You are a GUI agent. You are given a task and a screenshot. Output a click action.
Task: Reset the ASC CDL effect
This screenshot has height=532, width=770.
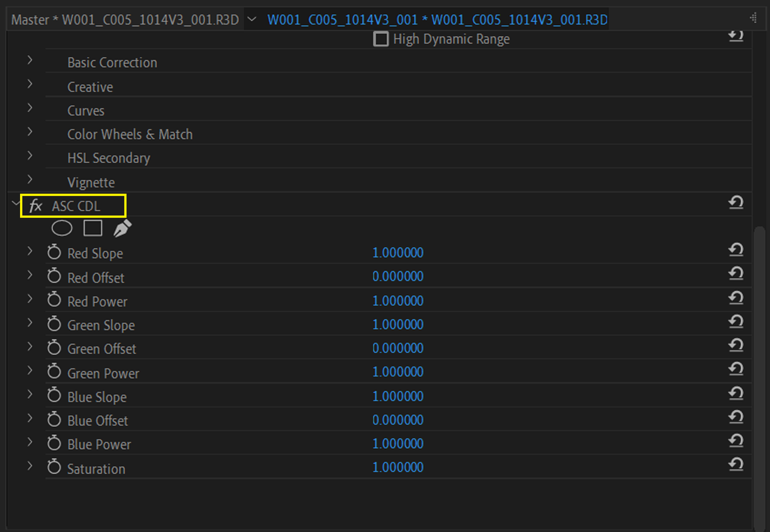click(x=735, y=202)
